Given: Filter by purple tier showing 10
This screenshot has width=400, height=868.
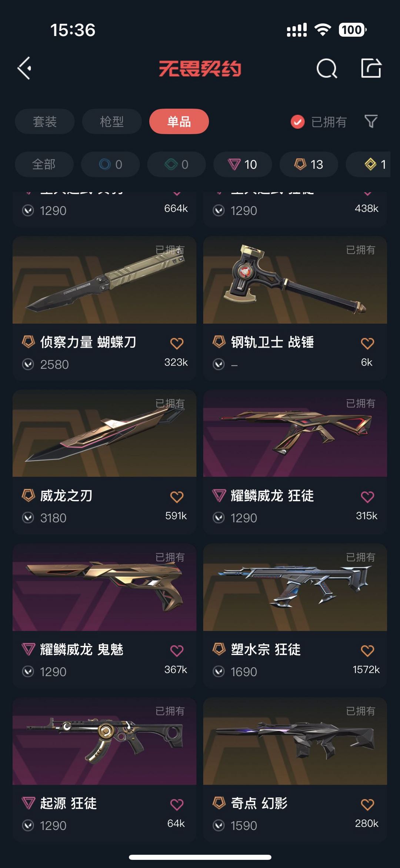Looking at the screenshot, I should pos(243,164).
